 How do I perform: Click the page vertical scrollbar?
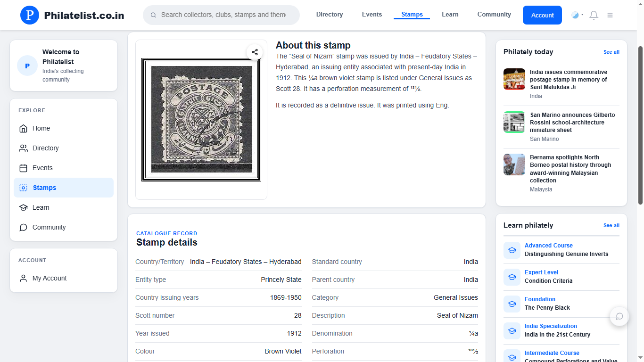(x=640, y=125)
